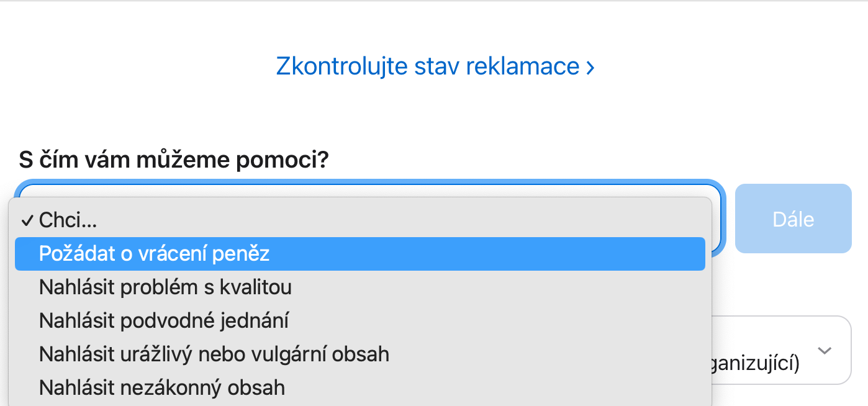Click the checkmark beside 'Chci...'
868x406 pixels.
click(26, 220)
